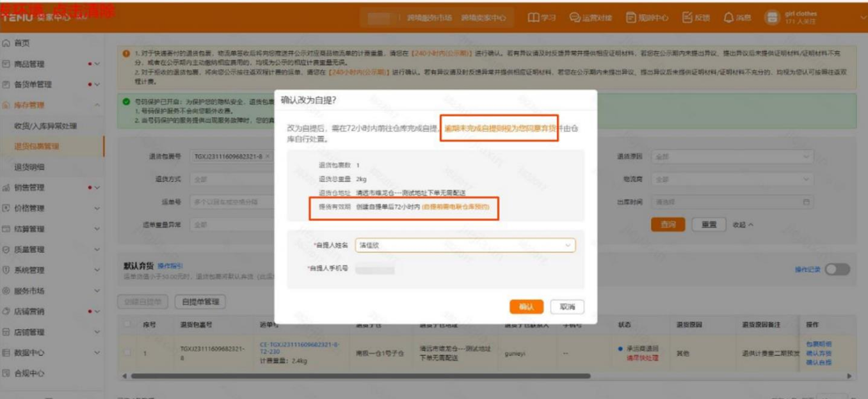868x399 pixels.
Task: Tick the select-all checkbox in table header
Action: 128,325
